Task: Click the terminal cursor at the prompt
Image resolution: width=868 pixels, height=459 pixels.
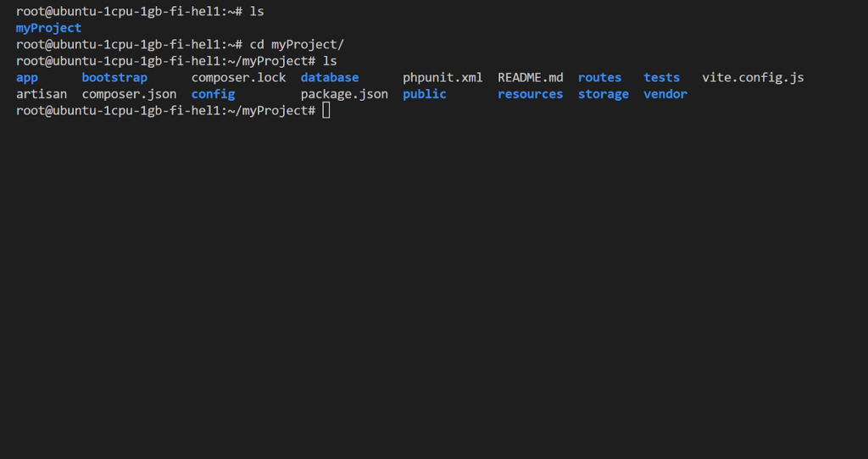Action: tap(326, 111)
